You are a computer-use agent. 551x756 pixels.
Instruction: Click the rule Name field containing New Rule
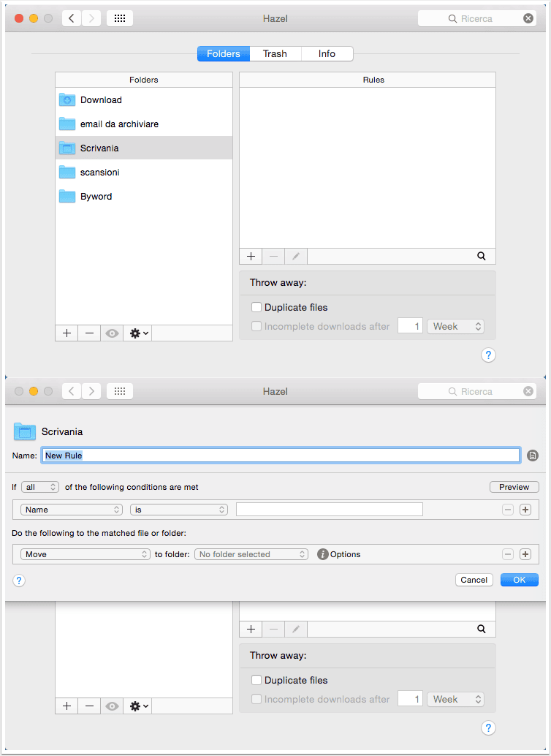click(x=281, y=456)
